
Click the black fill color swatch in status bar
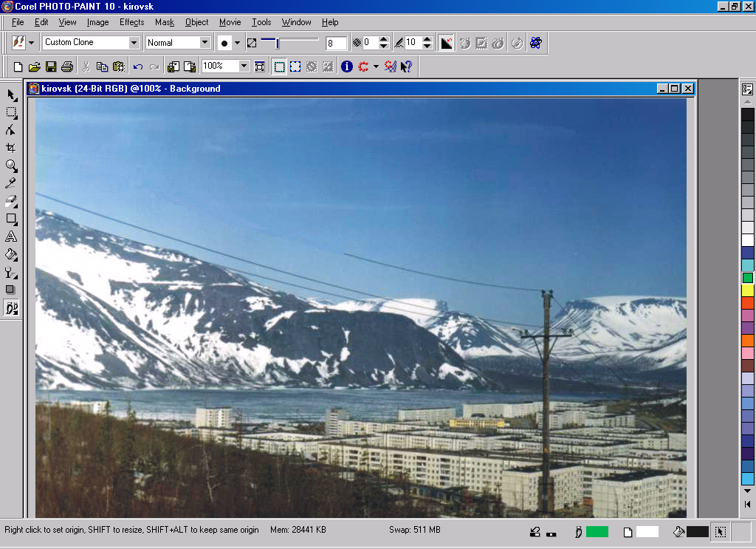pyautogui.click(x=697, y=531)
